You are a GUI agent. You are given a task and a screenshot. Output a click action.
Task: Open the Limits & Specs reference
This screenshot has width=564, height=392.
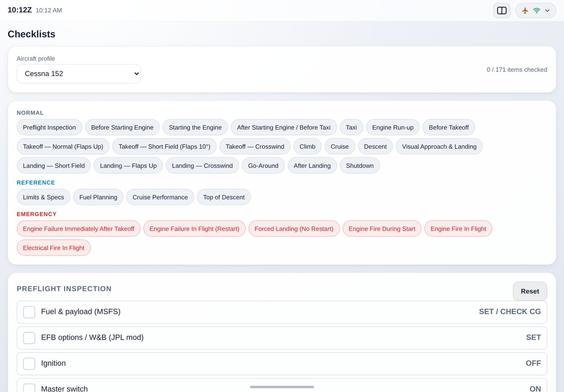[44, 197]
